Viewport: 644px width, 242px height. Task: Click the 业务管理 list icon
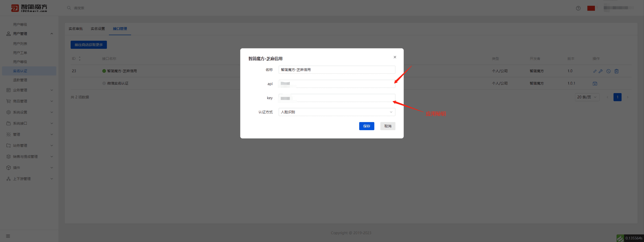[8, 90]
